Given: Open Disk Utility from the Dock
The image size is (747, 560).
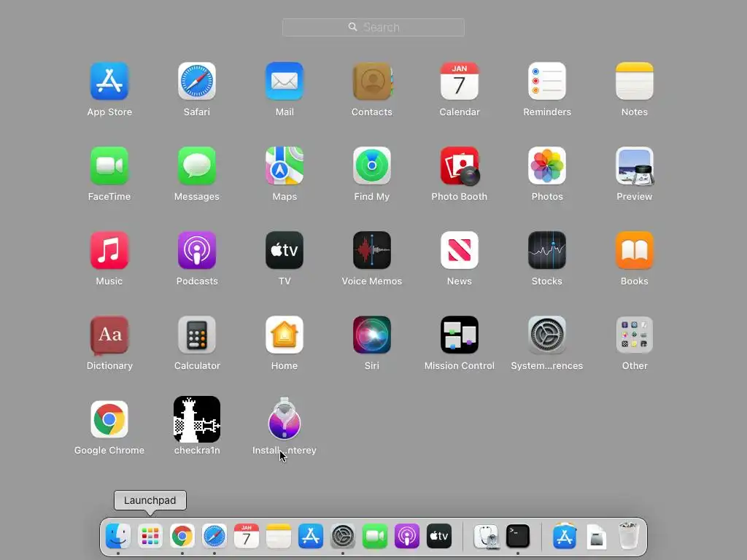Looking at the screenshot, I should click(x=486, y=536).
